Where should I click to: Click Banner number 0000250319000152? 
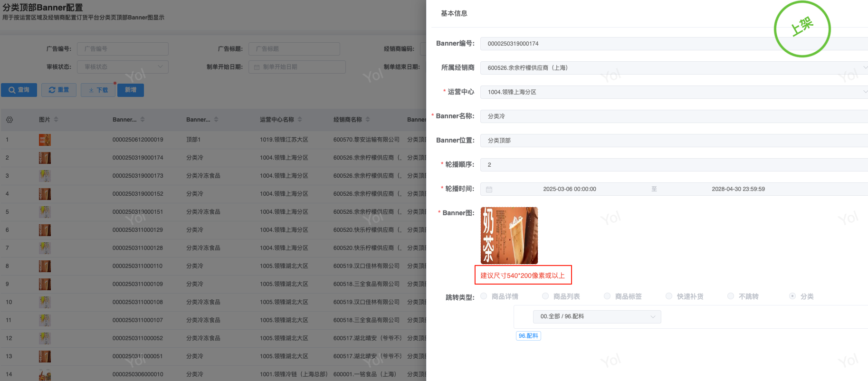[138, 194]
